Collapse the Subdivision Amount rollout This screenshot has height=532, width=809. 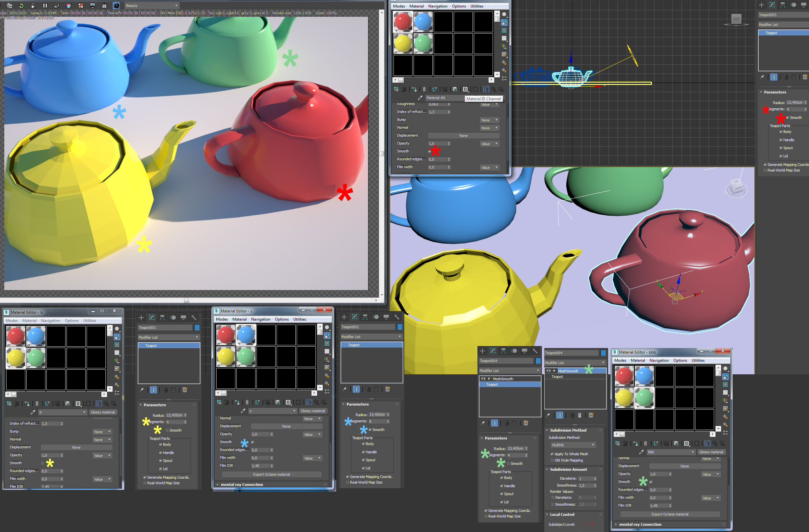pos(568,469)
